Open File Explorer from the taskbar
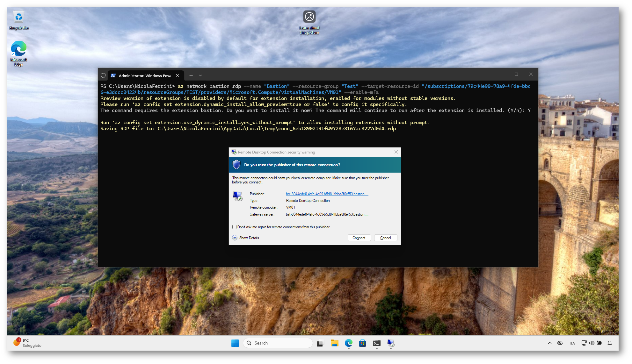This screenshot has width=632, height=364. [x=334, y=343]
